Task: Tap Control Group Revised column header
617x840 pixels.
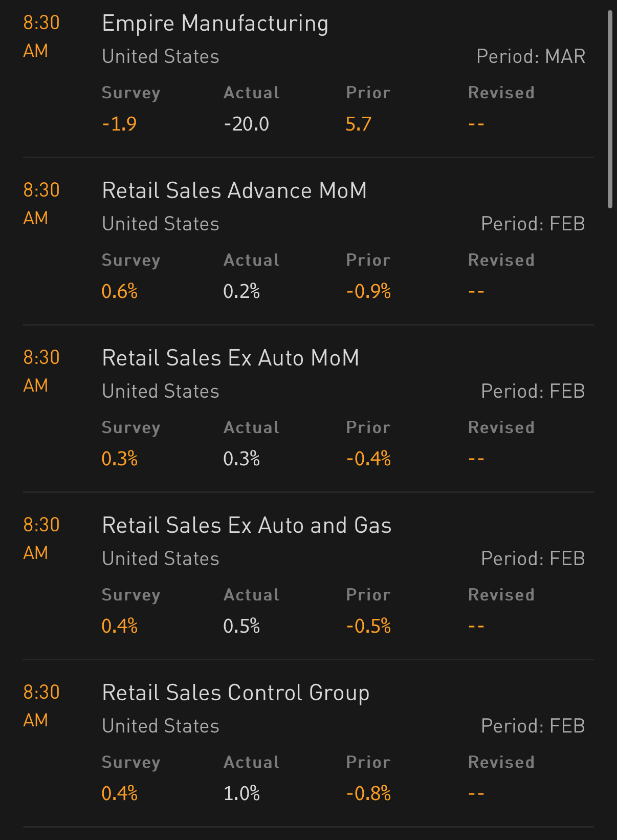Action: click(x=501, y=762)
